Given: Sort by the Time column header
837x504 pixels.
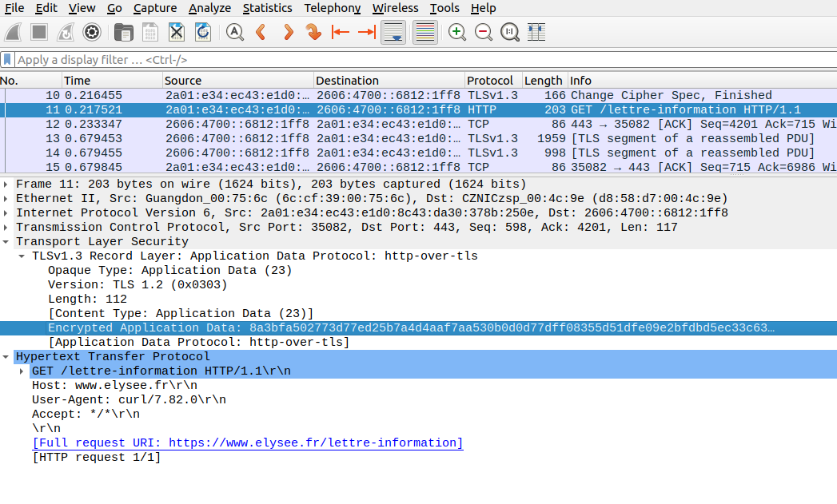Looking at the screenshot, I should 113,81.
